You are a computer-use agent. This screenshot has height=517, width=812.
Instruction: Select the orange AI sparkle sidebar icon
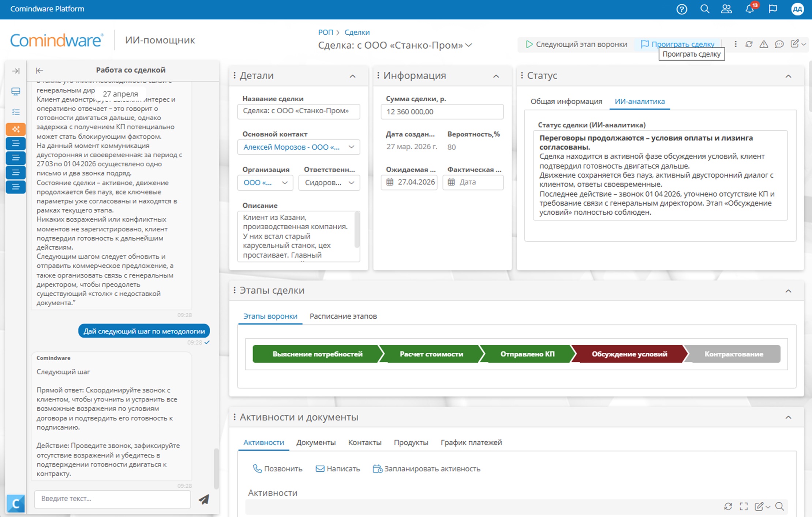click(16, 129)
